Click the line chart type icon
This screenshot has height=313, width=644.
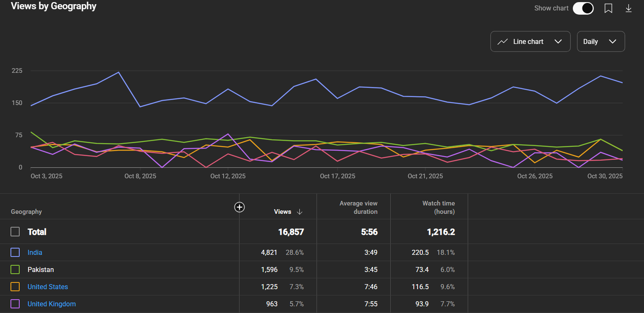click(x=502, y=41)
